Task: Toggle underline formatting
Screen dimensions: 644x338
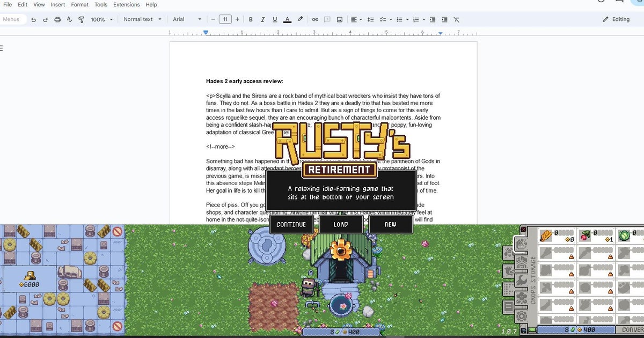Action: pyautogui.click(x=275, y=19)
